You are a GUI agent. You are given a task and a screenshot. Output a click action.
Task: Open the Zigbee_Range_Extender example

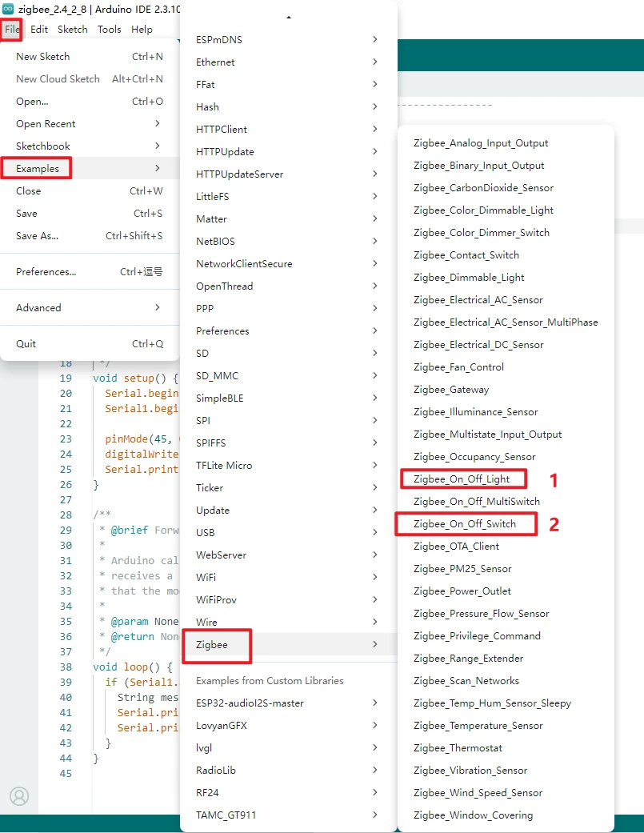[x=506, y=659]
